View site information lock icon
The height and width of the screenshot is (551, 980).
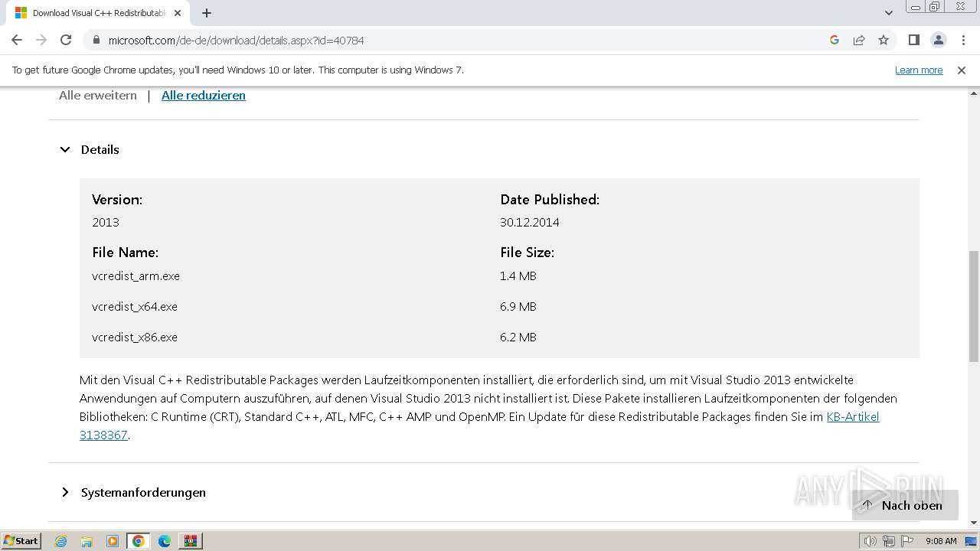click(96, 40)
